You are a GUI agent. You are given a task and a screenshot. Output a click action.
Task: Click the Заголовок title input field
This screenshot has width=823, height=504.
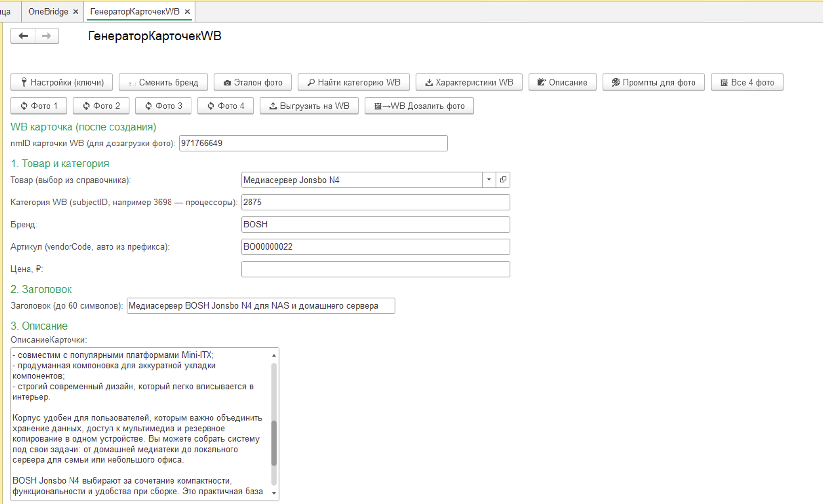pos(261,306)
